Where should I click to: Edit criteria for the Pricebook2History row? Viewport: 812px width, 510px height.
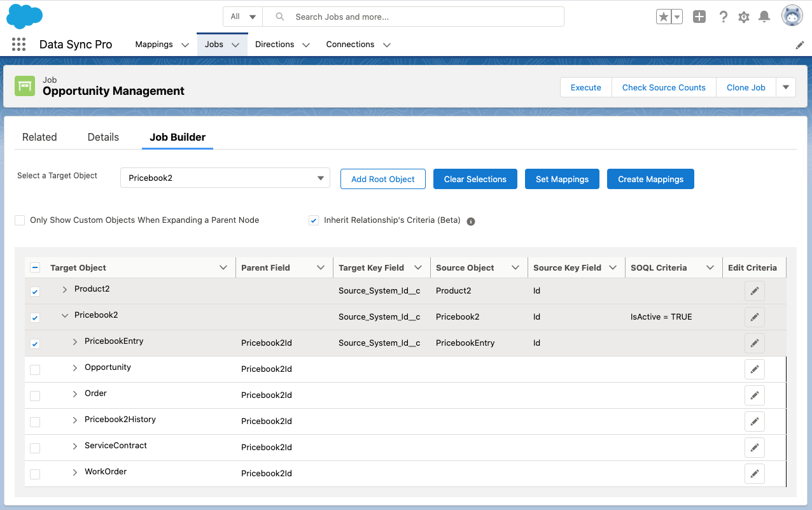[x=755, y=421]
